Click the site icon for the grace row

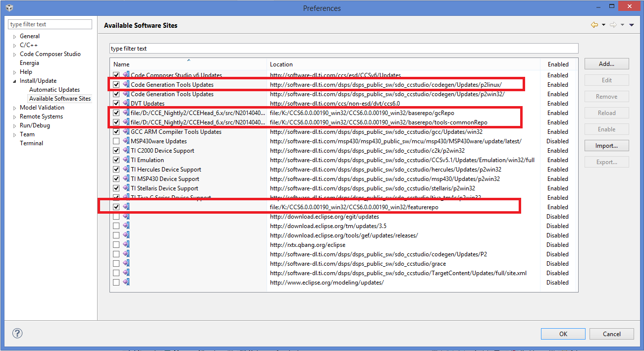(126, 263)
